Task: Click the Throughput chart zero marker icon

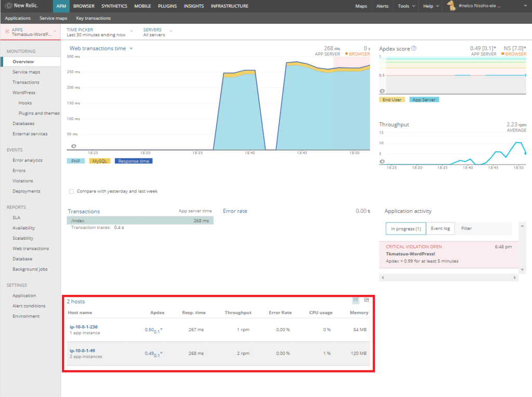Action: (382, 161)
